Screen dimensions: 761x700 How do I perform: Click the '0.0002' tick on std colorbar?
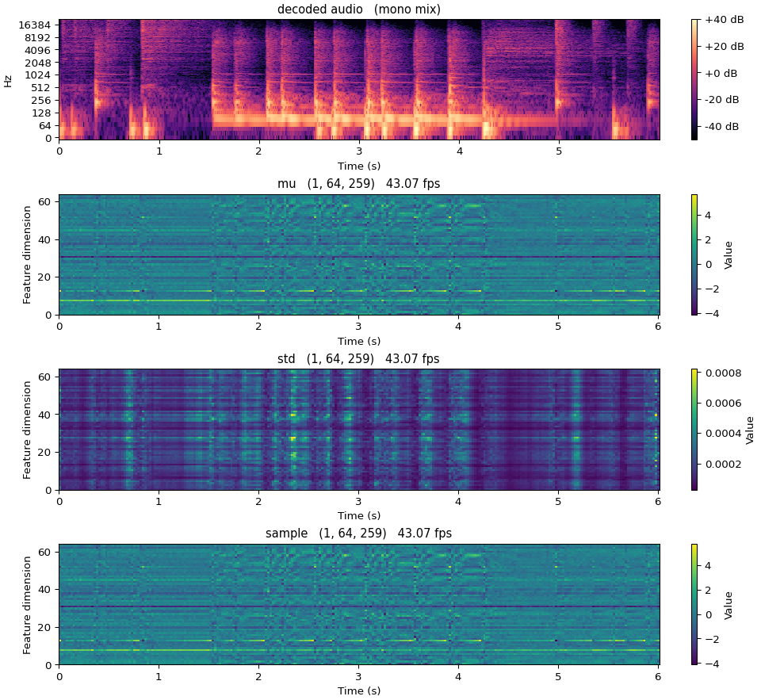(723, 464)
